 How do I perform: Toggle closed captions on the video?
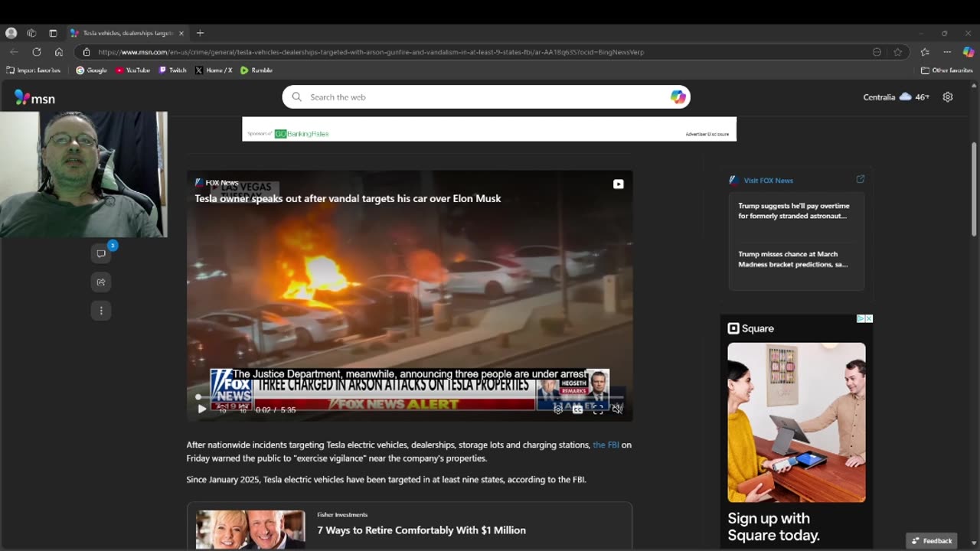pyautogui.click(x=577, y=409)
